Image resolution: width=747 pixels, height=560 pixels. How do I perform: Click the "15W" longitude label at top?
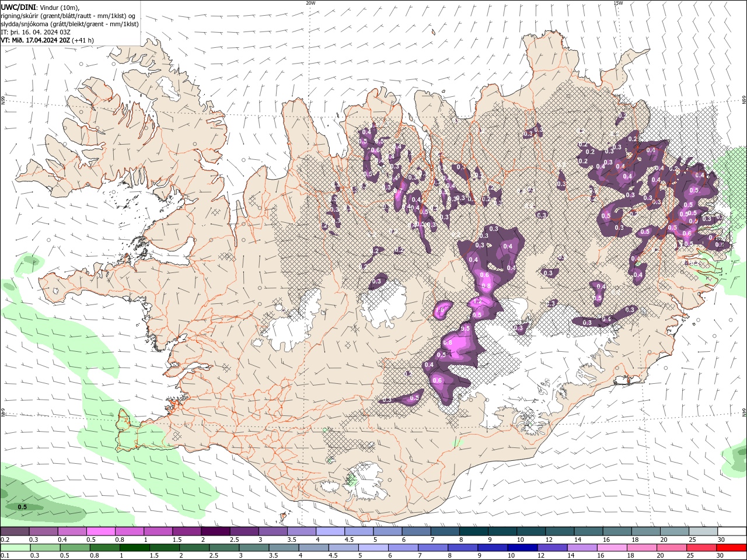[618, 3]
